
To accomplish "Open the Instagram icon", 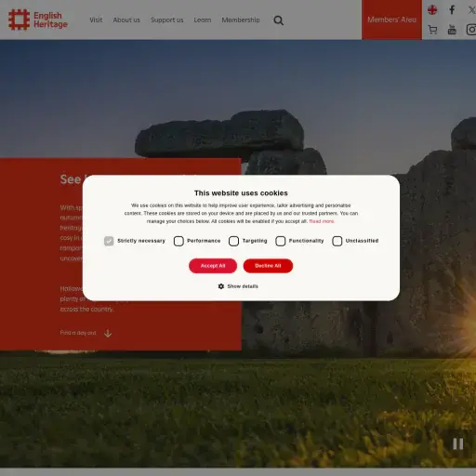I will [471, 30].
